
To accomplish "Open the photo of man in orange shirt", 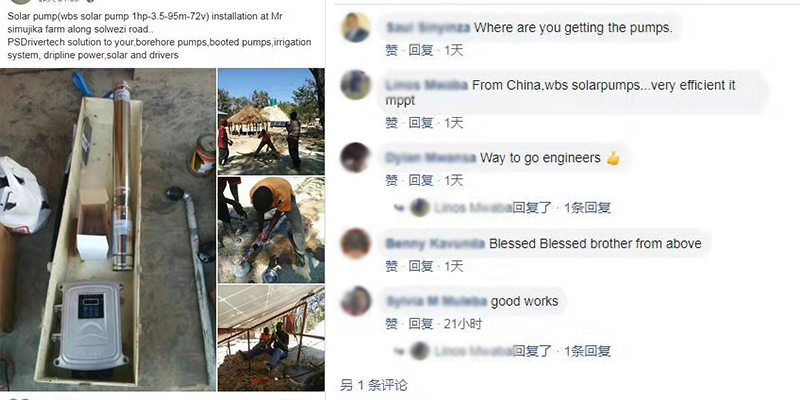I will pos(271,230).
